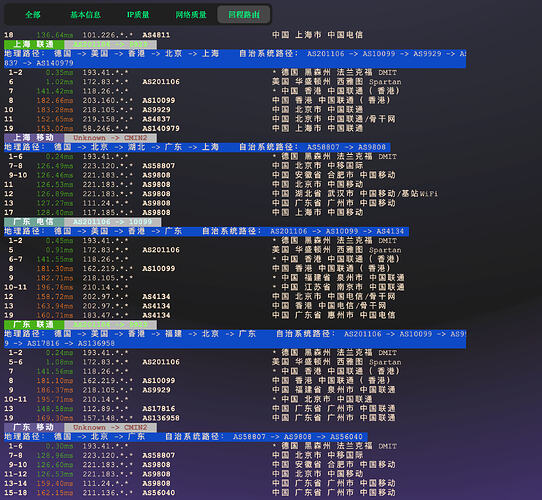Select 中国联通/骨干网 location text

361,119
